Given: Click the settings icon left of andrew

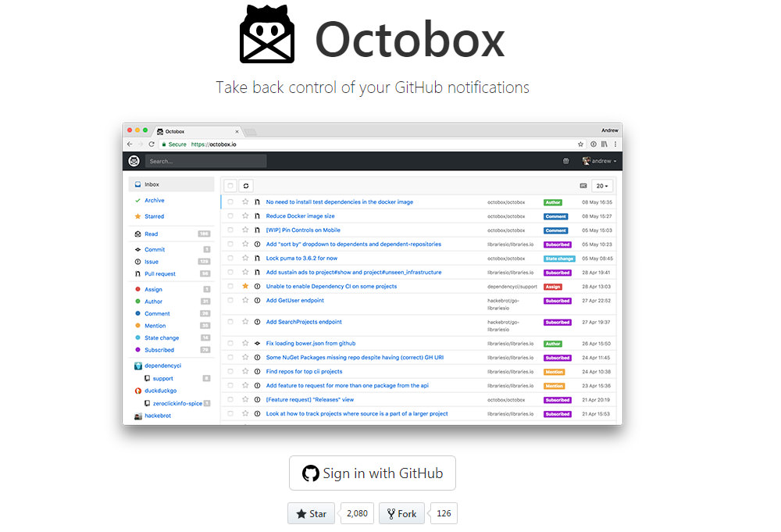Looking at the screenshot, I should point(565,161).
